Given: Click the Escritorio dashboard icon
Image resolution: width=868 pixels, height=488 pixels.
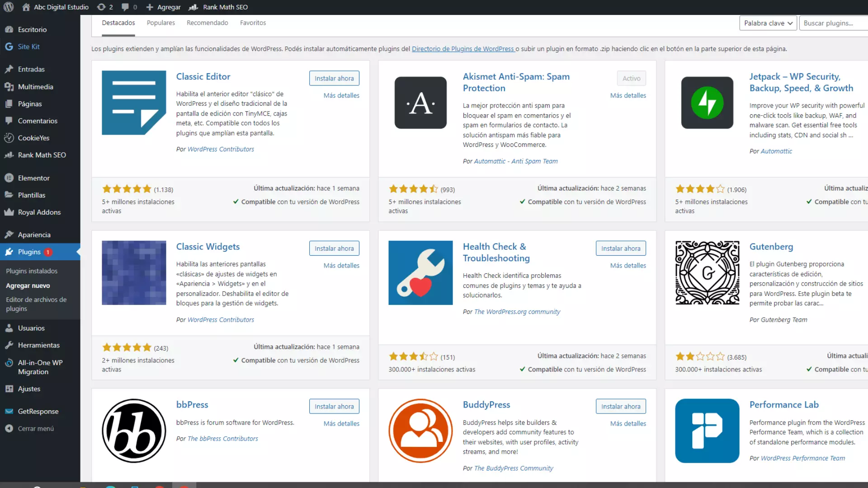Looking at the screenshot, I should pyautogui.click(x=9, y=29).
